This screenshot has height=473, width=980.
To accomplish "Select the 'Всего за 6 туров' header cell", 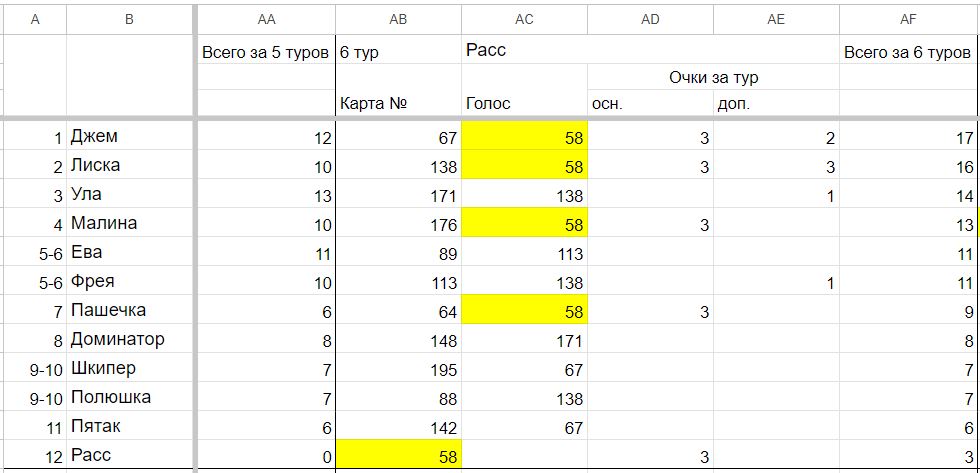I will [x=908, y=52].
